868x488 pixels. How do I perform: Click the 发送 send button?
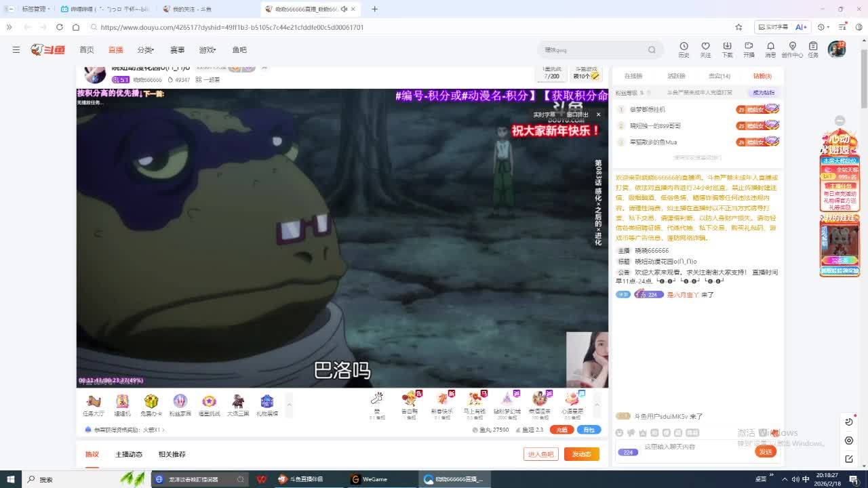coord(766,451)
